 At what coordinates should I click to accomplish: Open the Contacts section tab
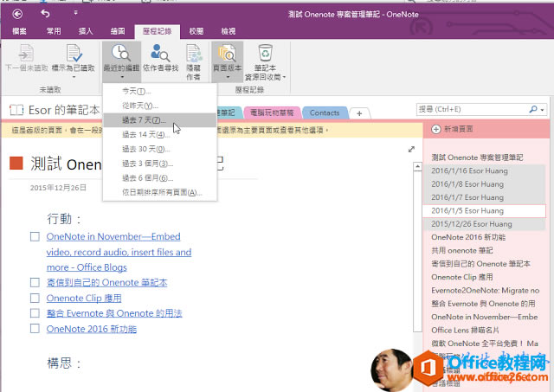(325, 112)
